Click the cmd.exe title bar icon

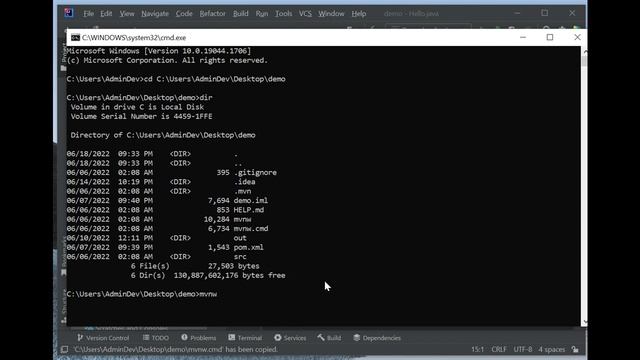[76, 38]
